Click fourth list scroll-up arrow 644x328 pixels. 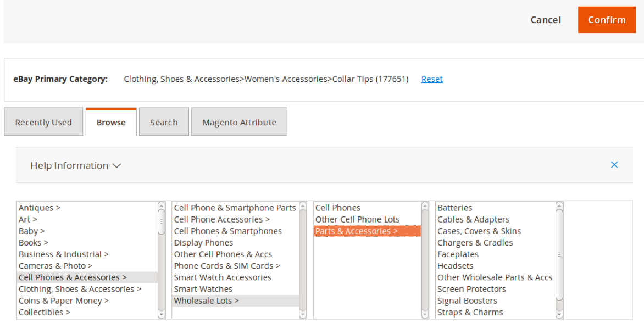pyautogui.click(x=559, y=205)
